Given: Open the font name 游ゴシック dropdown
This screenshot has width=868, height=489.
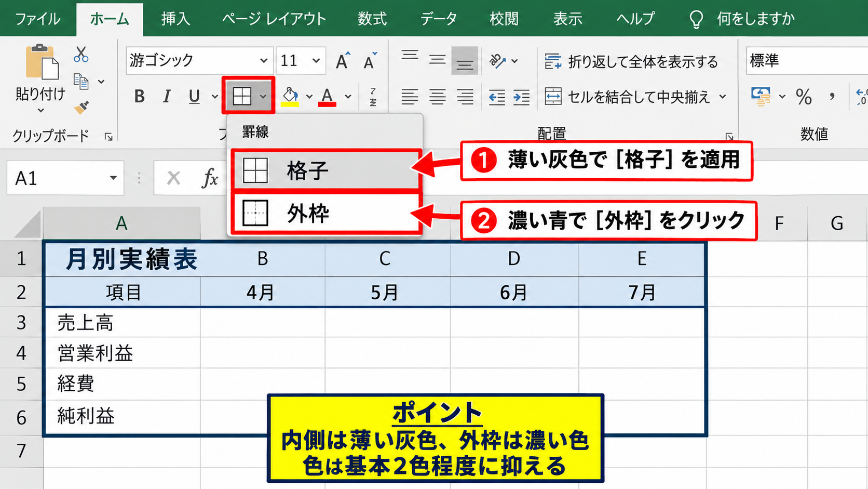Looking at the screenshot, I should tap(264, 61).
